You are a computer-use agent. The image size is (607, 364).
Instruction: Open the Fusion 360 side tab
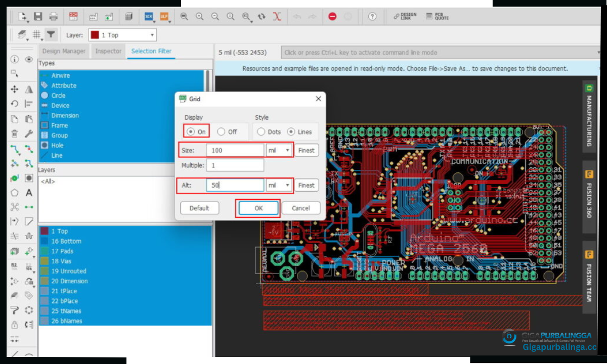[x=589, y=197]
